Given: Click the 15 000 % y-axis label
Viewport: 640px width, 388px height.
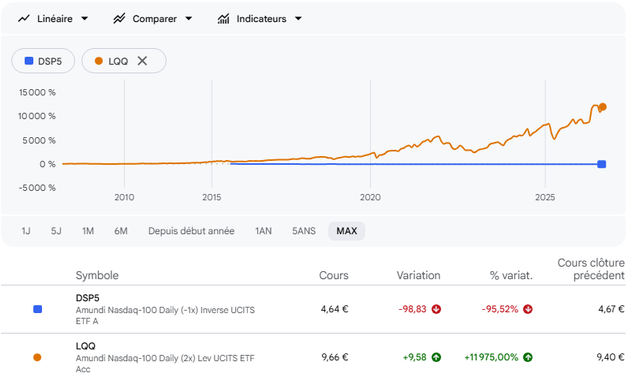Looking at the screenshot, I should [37, 93].
